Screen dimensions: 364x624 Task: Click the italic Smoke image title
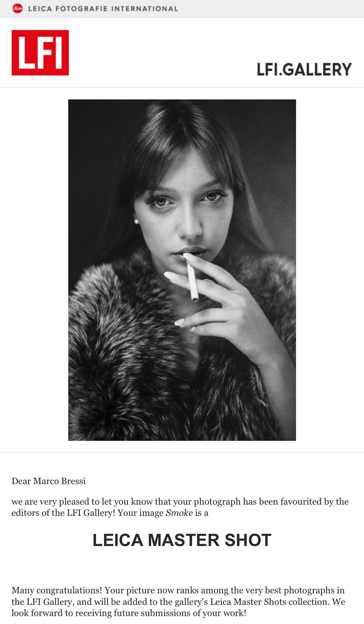(x=179, y=513)
